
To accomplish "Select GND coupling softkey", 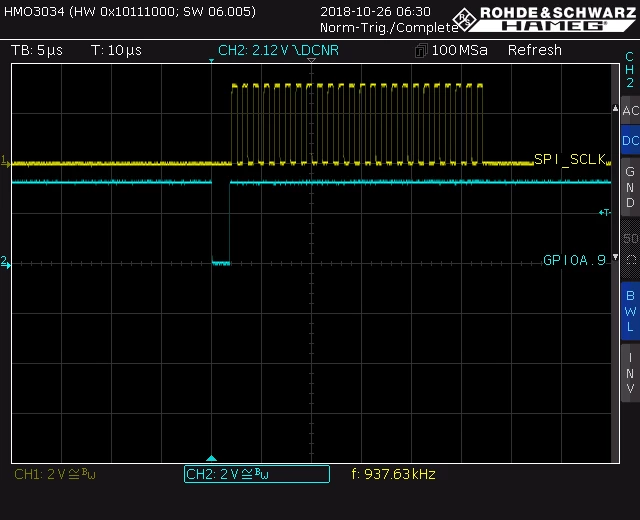I will pos(630,187).
